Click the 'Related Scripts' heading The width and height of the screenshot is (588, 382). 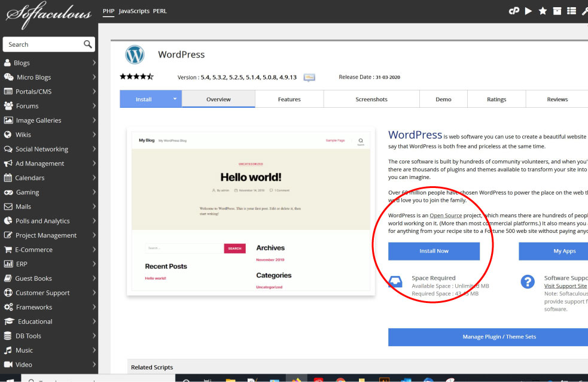tap(152, 367)
